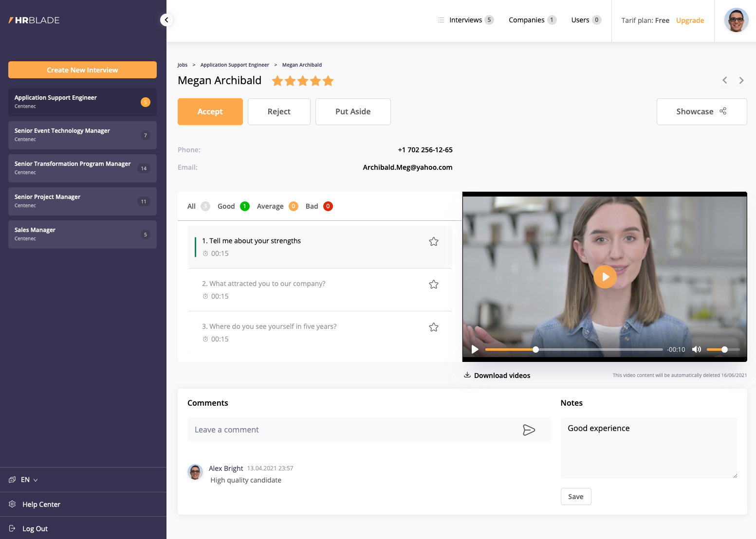
Task: Open user profile avatar in the header
Action: click(736, 20)
